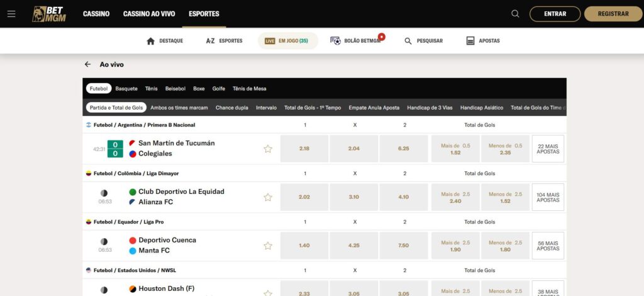The height and width of the screenshot is (296, 644).
Task: Click Equador flag league icon
Action: click(88, 222)
